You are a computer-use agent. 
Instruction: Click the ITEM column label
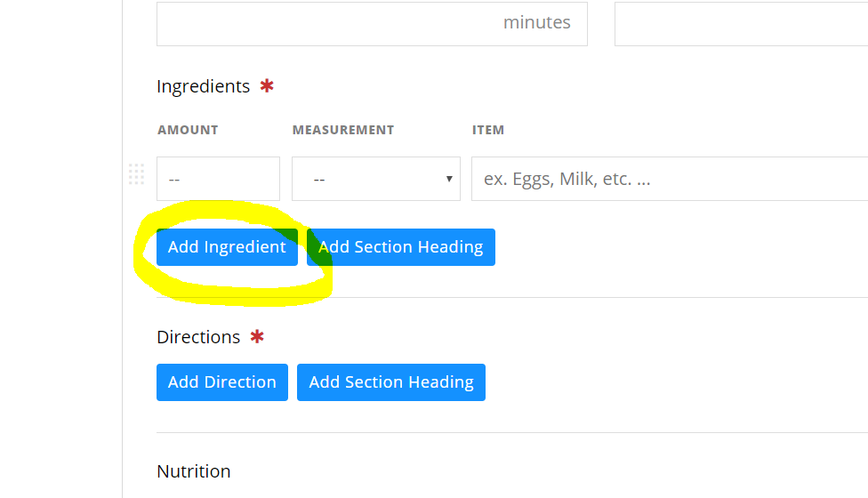click(x=488, y=130)
